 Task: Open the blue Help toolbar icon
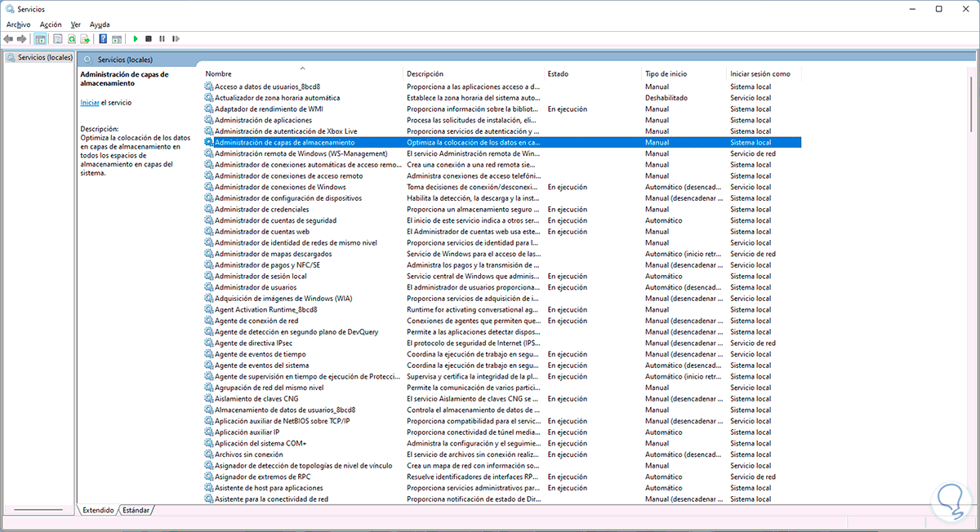coord(103,38)
